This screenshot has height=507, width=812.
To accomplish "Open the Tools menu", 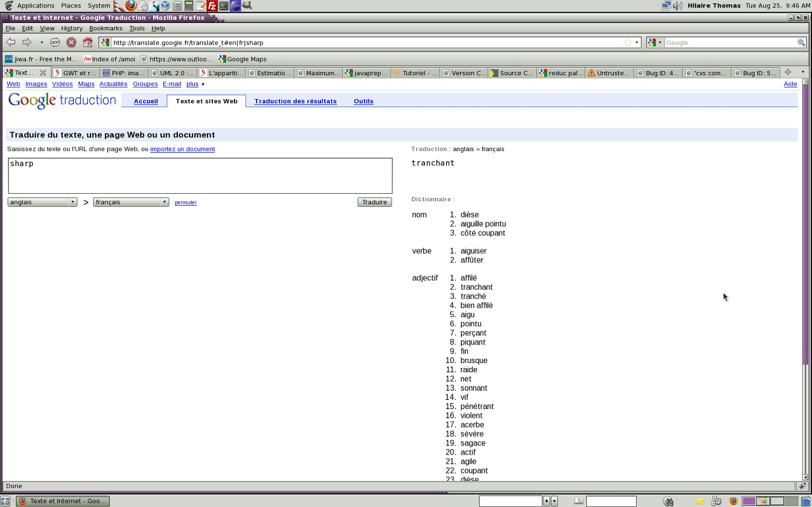I will pos(136,28).
